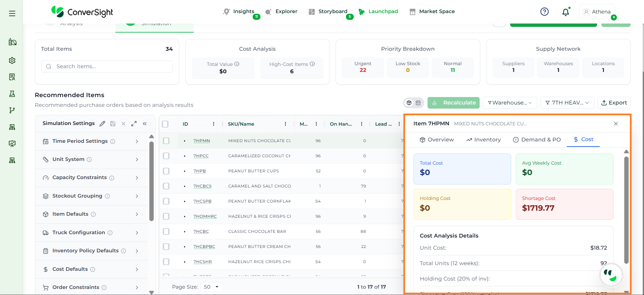This screenshot has width=644, height=295.
Task: Select the 7HPMN row checkbox
Action: [x=166, y=141]
